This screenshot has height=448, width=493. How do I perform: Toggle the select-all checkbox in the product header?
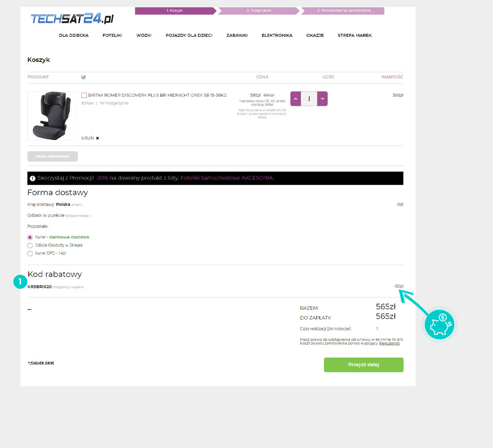coord(83,77)
